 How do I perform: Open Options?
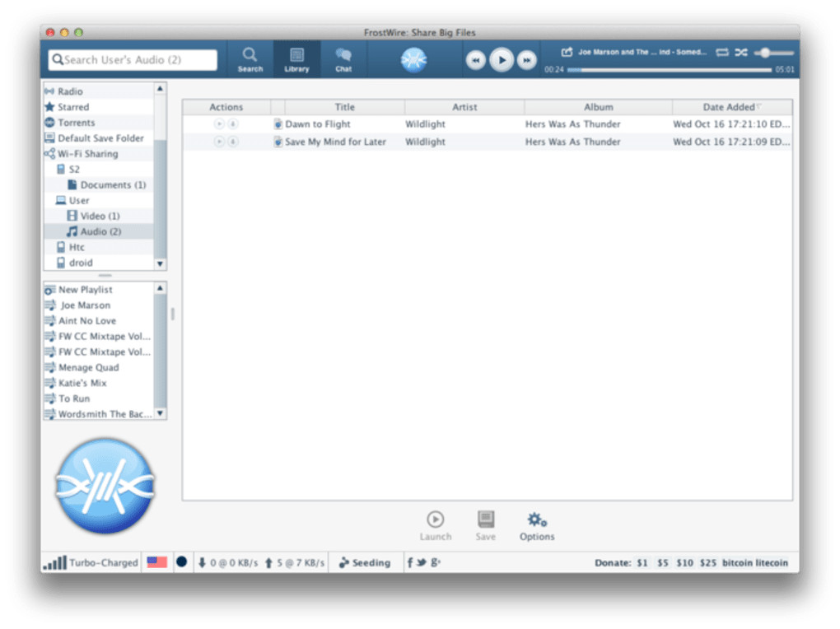[x=537, y=525]
